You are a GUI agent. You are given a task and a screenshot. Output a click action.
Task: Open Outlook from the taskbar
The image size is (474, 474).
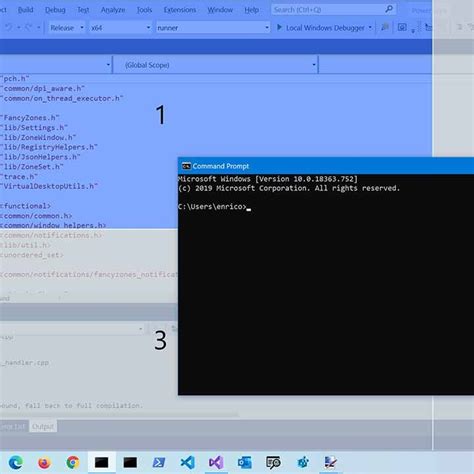(245, 462)
